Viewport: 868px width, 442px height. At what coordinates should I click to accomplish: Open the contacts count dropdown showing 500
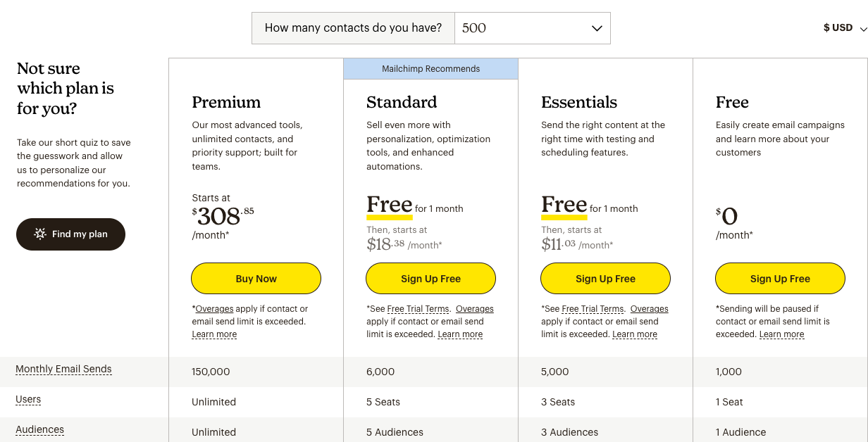[533, 28]
